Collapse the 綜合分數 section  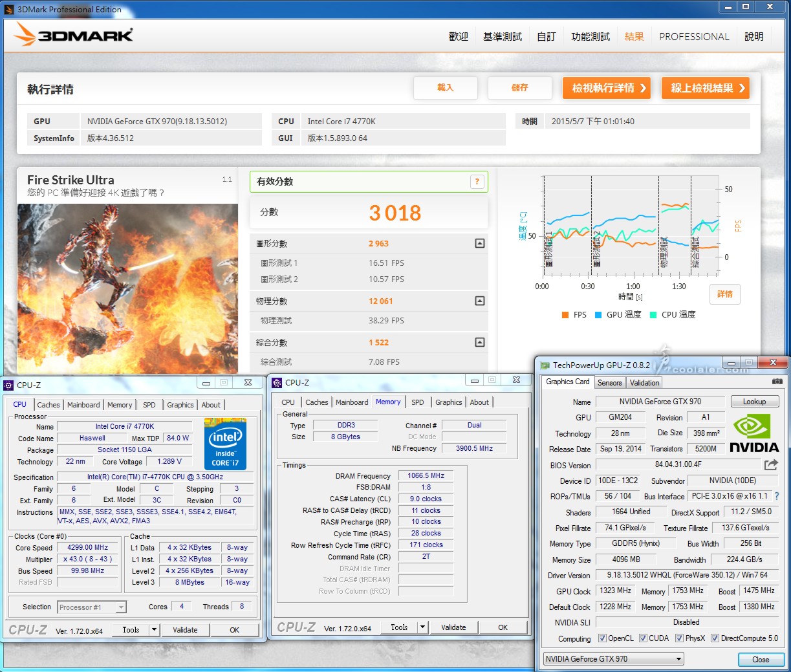point(479,342)
